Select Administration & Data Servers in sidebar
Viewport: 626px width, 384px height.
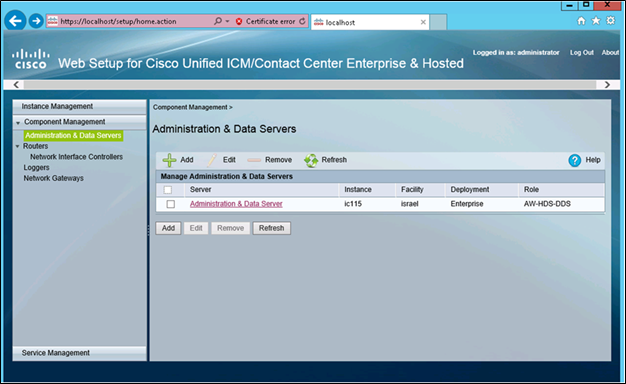73,135
